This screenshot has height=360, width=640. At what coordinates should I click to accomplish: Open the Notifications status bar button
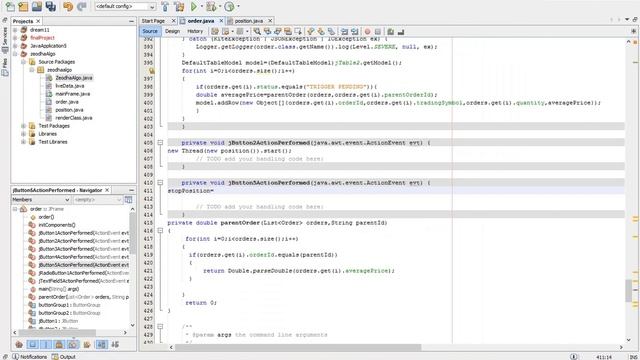coord(29,357)
